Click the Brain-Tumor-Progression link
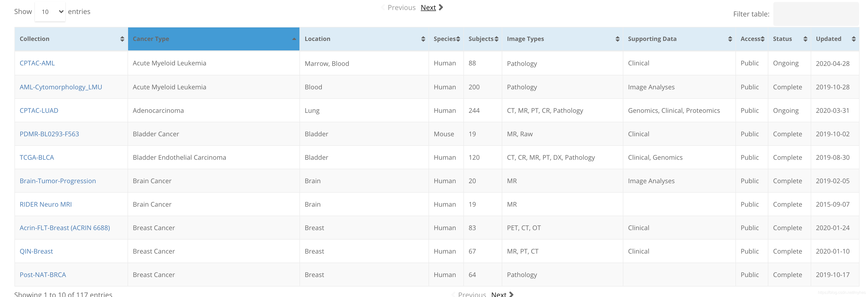Screen dimensions: 868x297 (x=58, y=181)
